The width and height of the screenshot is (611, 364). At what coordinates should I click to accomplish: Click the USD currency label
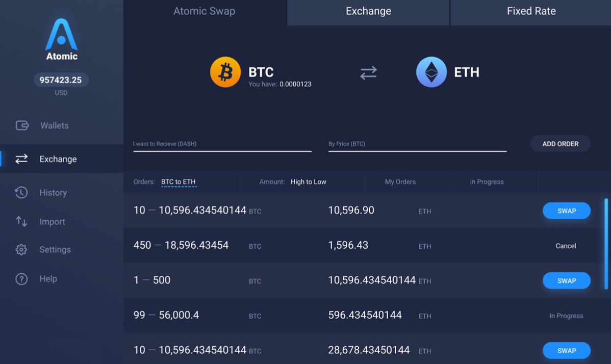(61, 93)
